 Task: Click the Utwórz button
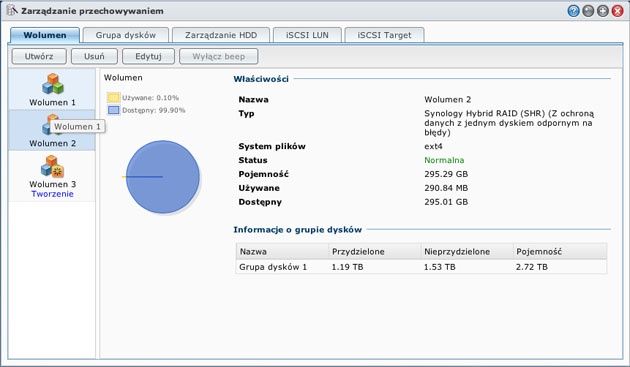click(39, 56)
